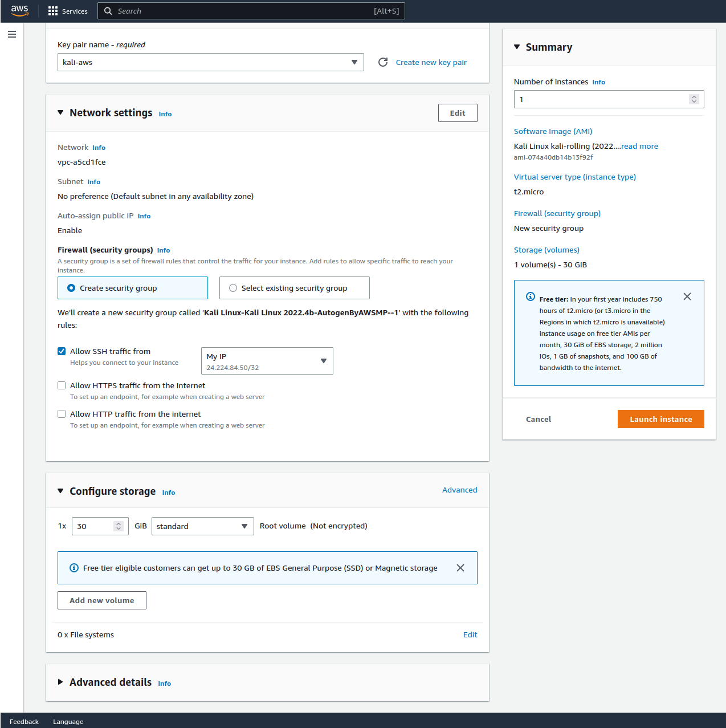Open the standard volume type dropdown
The image size is (726, 728).
pyautogui.click(x=202, y=526)
